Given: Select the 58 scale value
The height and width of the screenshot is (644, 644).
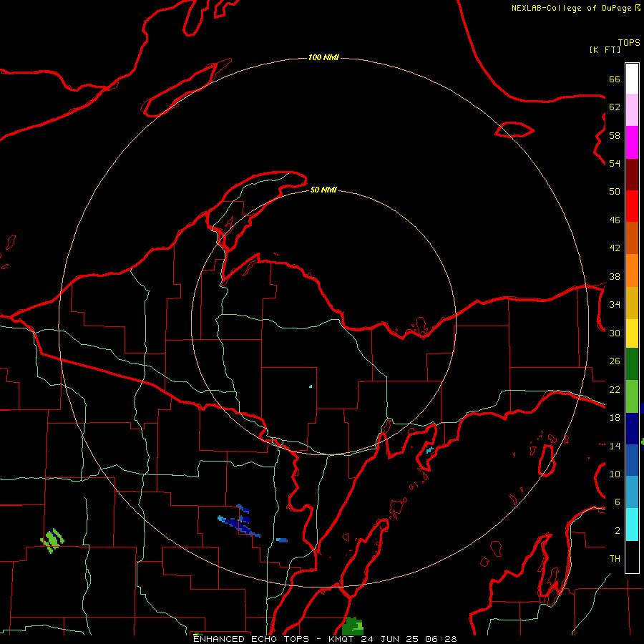Looking at the screenshot, I should click(x=615, y=135).
